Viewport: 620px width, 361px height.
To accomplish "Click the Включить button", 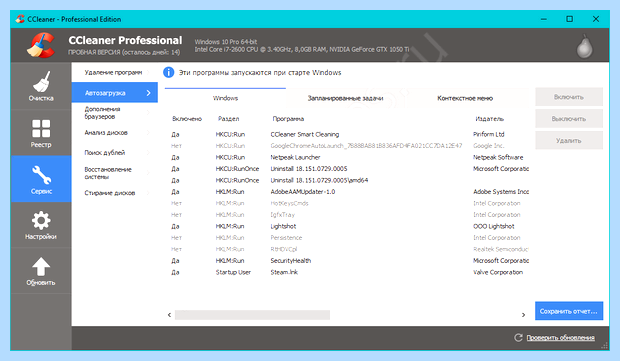I will point(569,97).
